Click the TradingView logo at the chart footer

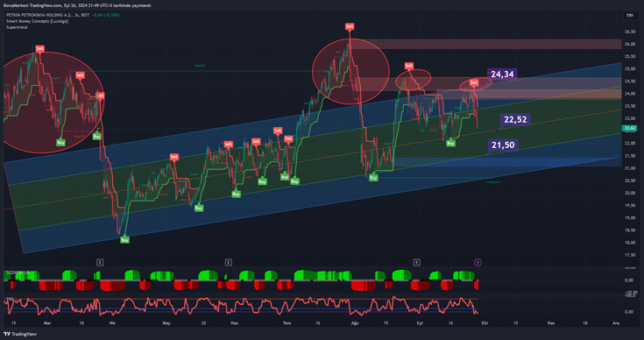pos(19,334)
